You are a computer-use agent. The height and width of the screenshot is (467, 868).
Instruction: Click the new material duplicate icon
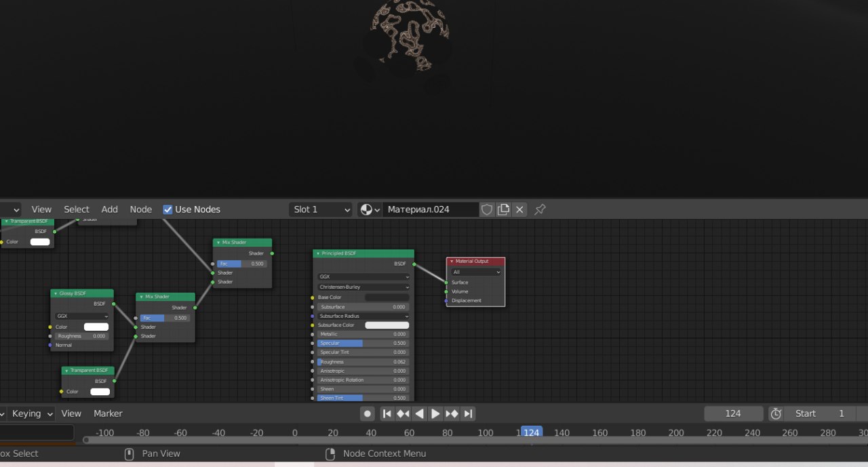tap(503, 209)
